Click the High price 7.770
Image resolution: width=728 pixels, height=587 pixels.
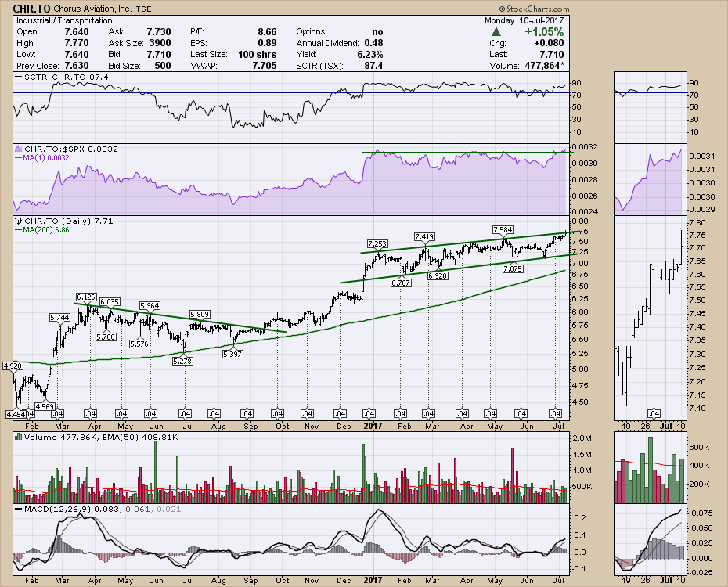[77, 43]
